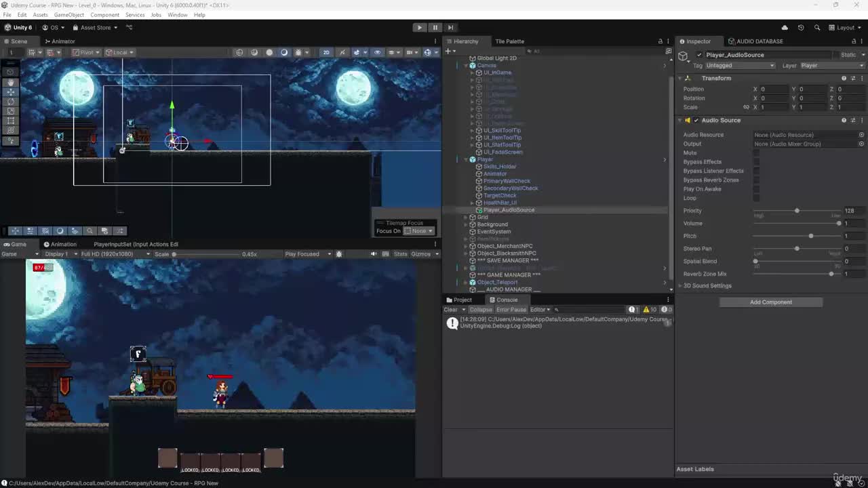Toggle scene visibility eye icon in Scene toolbar
Screen dimensions: 868x488
click(x=378, y=52)
